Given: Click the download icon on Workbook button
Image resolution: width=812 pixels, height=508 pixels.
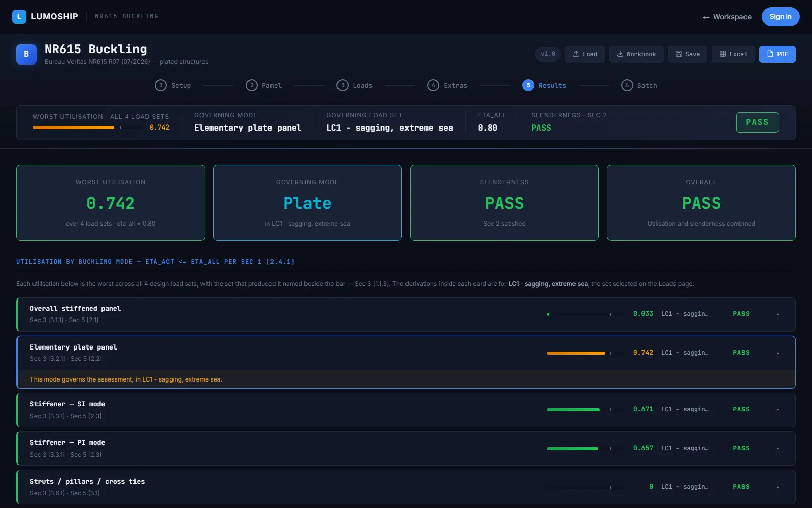Looking at the screenshot, I should point(620,54).
